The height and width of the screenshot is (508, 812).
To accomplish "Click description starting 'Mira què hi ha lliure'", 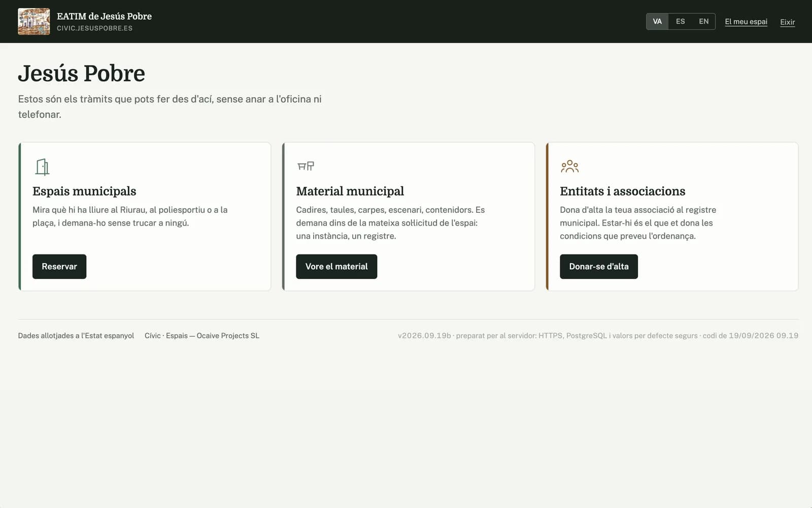I will pyautogui.click(x=130, y=216).
